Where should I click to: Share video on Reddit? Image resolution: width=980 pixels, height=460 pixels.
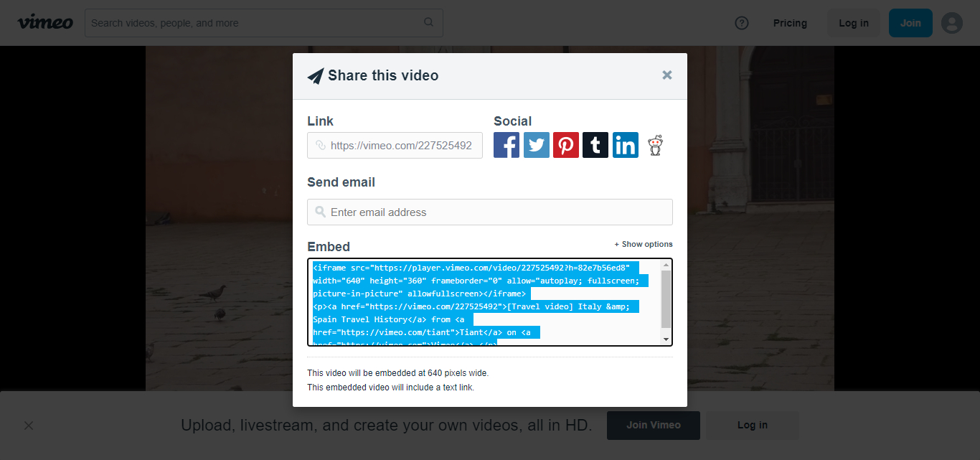pos(655,146)
